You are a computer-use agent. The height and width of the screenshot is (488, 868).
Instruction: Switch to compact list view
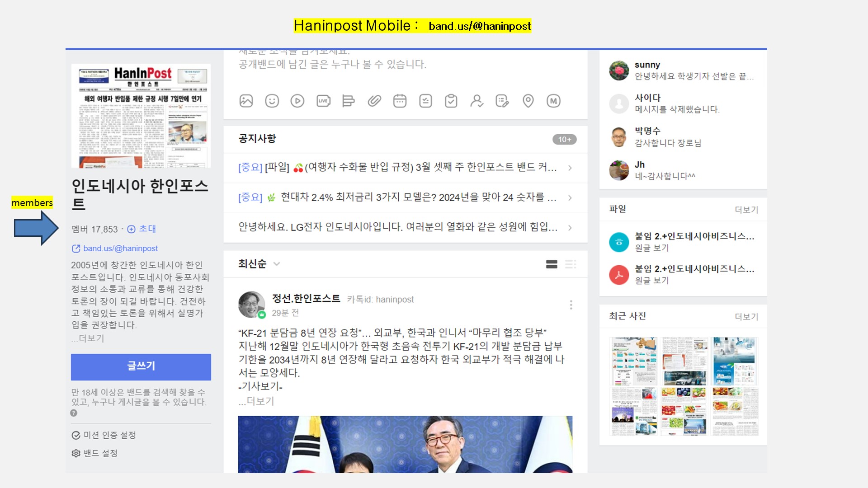571,264
